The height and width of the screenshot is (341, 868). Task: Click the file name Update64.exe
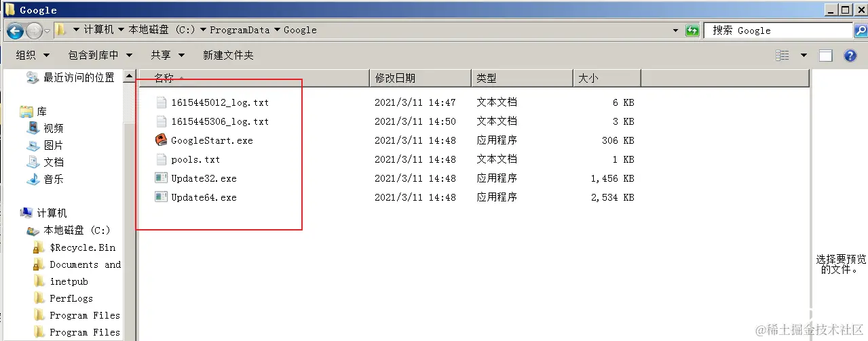204,197
